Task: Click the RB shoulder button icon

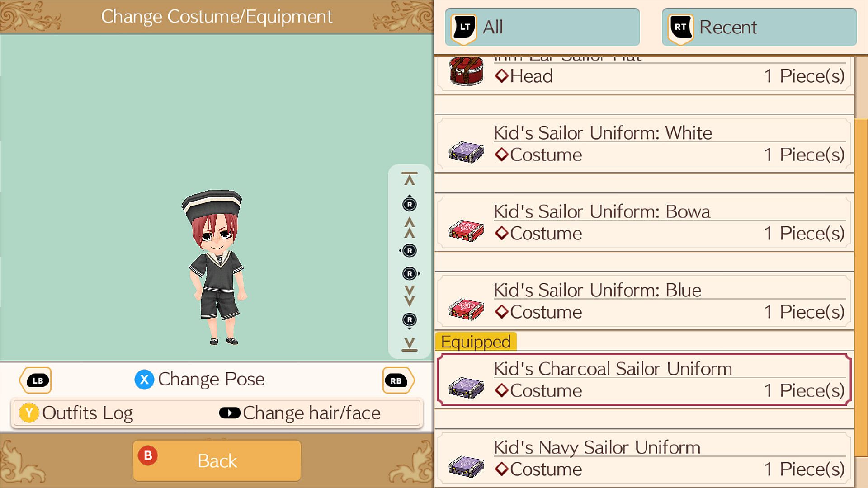Action: click(398, 380)
